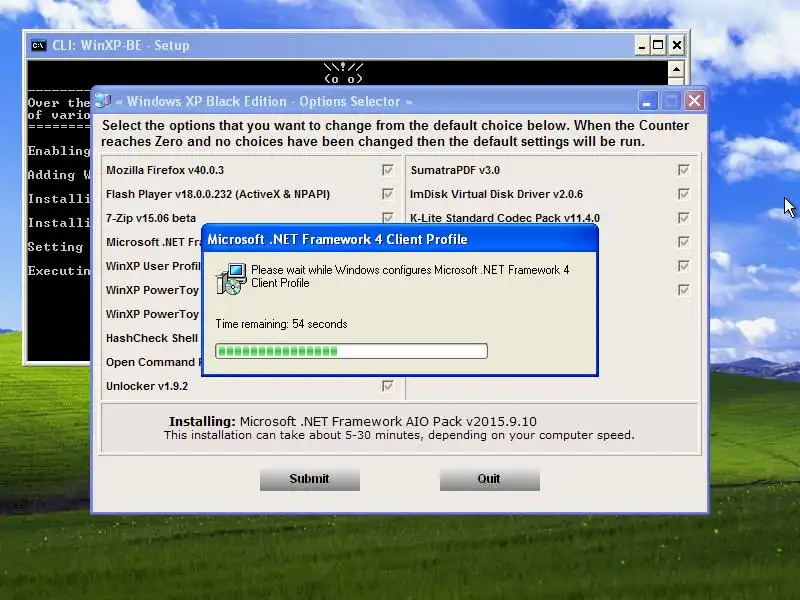This screenshot has width=800, height=600.
Task: Select the 'Flash Player v18.0.0.232 (ActiveX & NPAPI)' label
Action: pyautogui.click(x=218, y=194)
